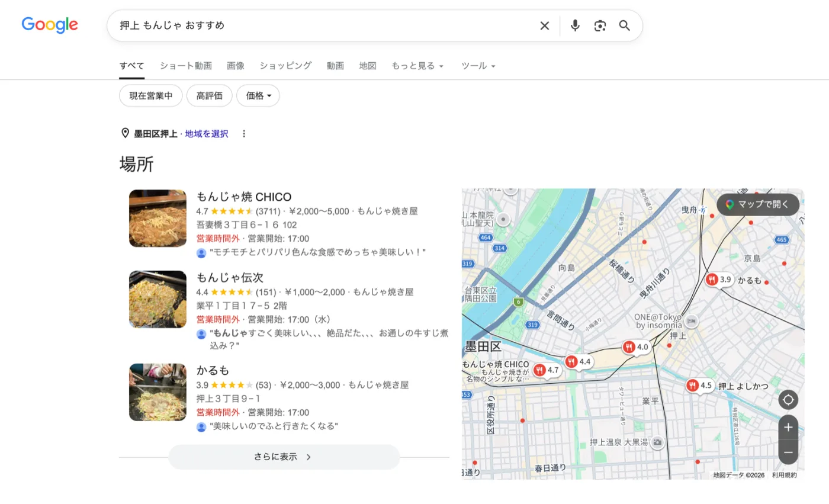The image size is (829, 504).
Task: Click the 押上温泉 大黒湯 camera marker
Action: (x=657, y=442)
